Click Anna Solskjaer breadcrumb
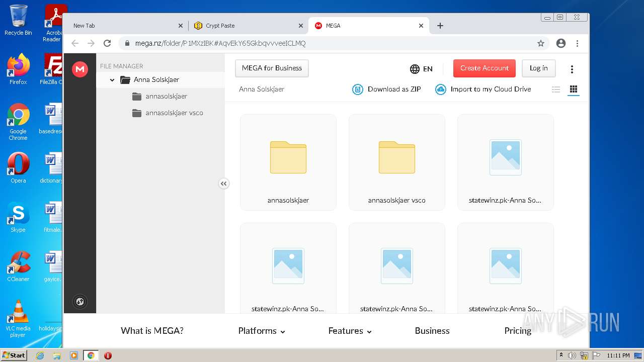644x362 pixels. [x=262, y=89]
